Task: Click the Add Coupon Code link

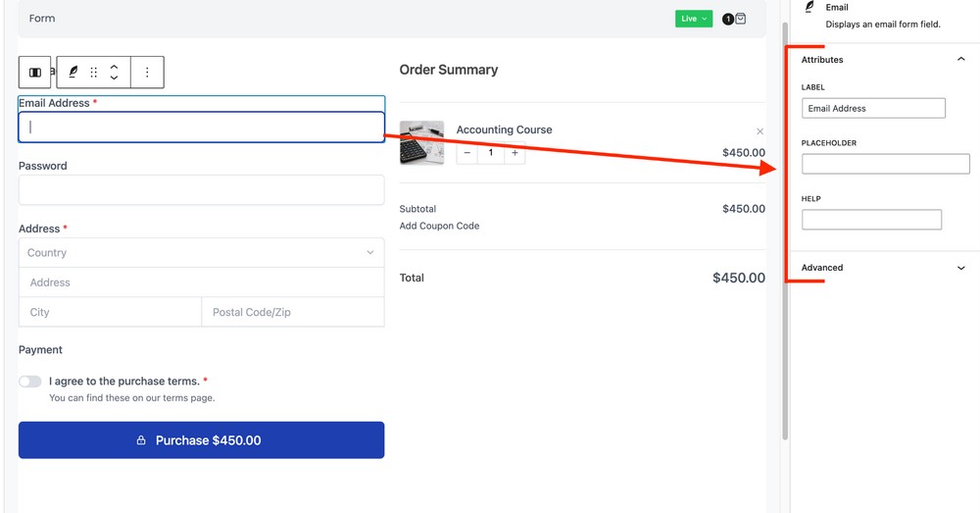Action: (x=439, y=226)
